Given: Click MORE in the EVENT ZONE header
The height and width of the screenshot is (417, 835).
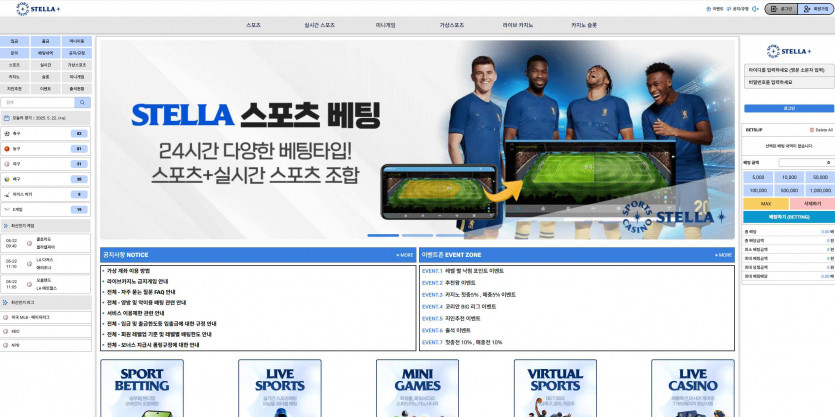Looking at the screenshot, I should click(x=723, y=255).
